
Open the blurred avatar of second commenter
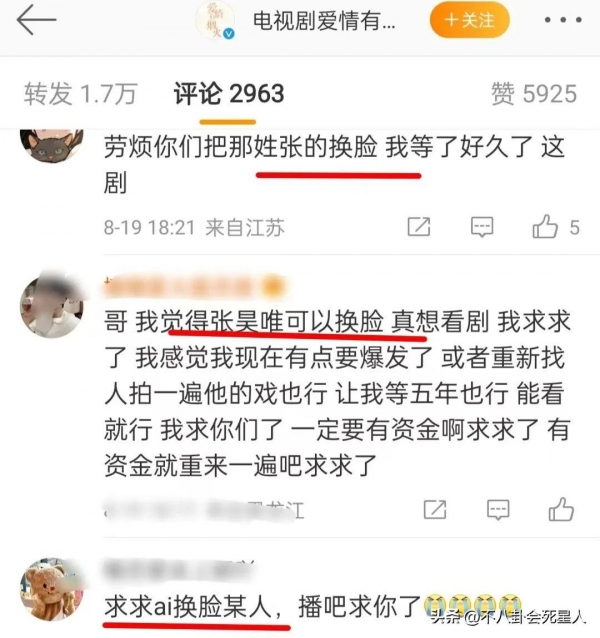(x=52, y=306)
